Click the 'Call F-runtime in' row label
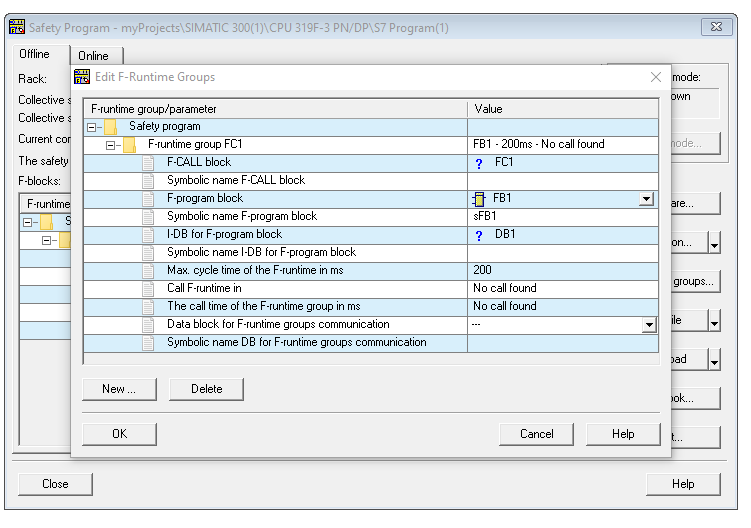This screenshot has width=751, height=528. (x=205, y=288)
